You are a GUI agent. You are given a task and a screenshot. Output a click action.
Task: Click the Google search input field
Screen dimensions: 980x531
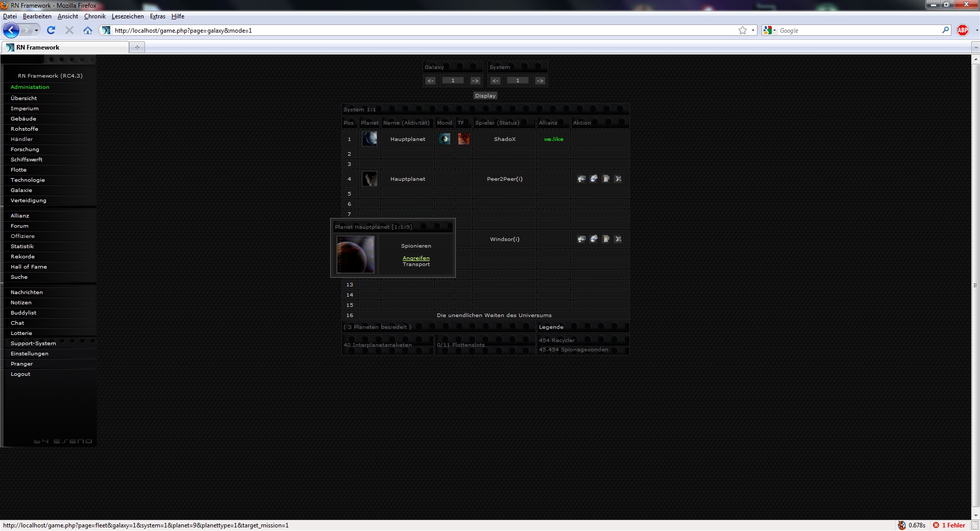pyautogui.click(x=859, y=31)
